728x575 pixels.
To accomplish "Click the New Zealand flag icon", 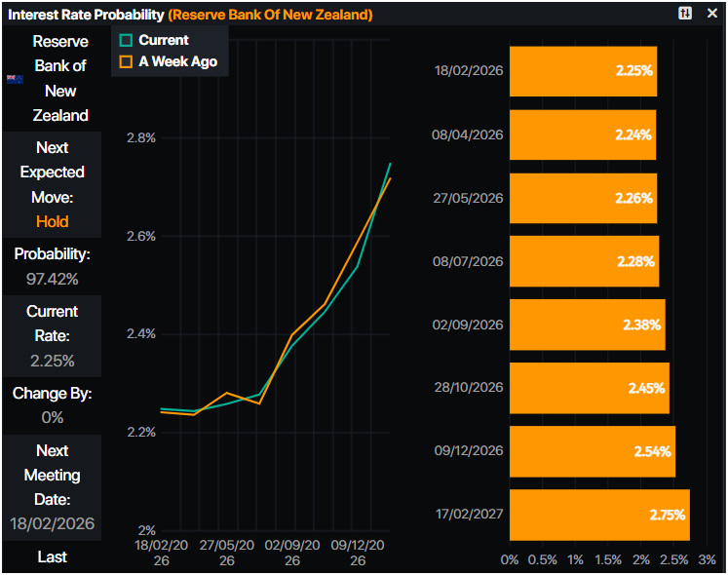I will [x=15, y=79].
